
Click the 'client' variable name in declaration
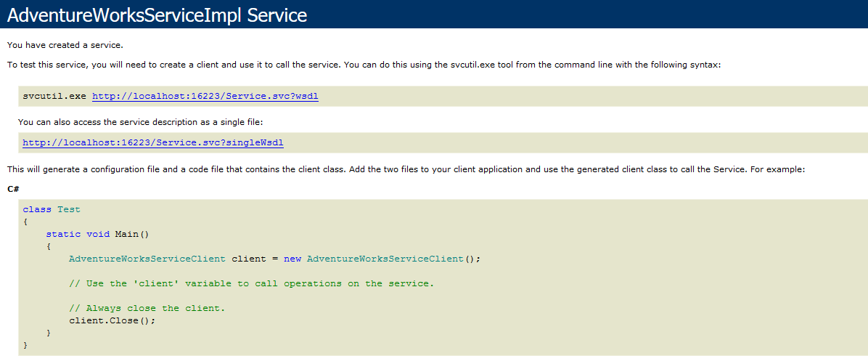(x=248, y=259)
